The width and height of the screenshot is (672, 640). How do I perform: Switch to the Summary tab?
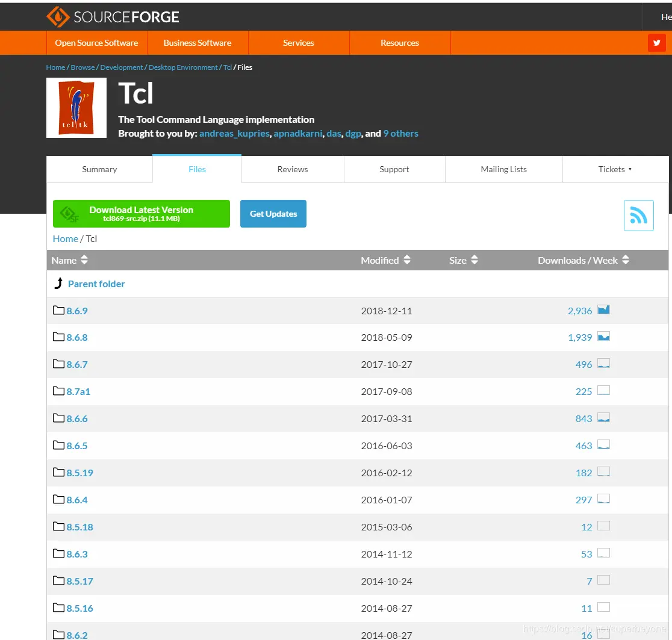(99, 169)
